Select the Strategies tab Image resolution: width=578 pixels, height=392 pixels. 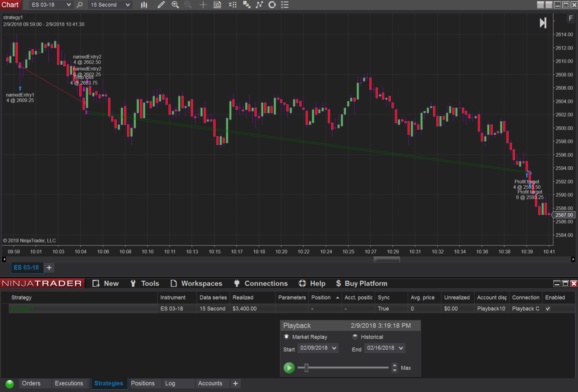(109, 383)
